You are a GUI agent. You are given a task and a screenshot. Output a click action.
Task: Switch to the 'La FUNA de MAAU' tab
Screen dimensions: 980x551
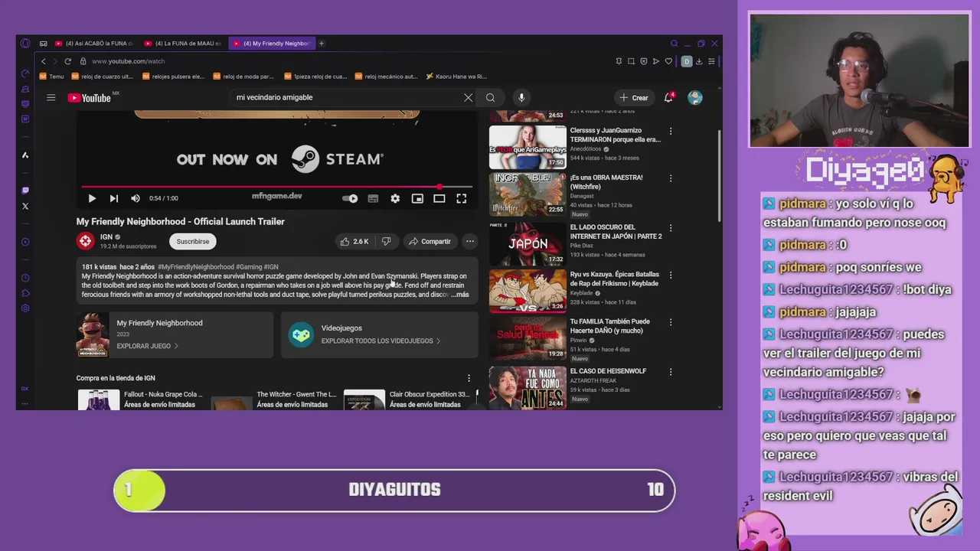184,44
